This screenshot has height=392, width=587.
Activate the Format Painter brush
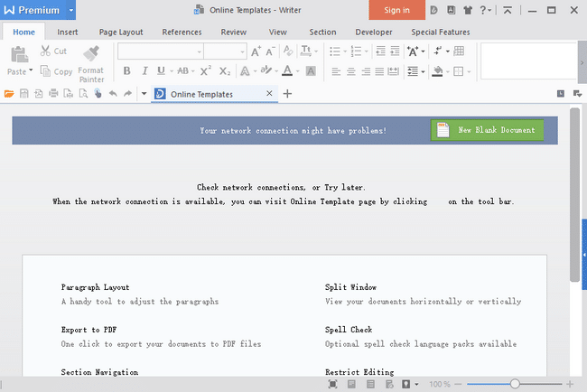click(x=91, y=53)
